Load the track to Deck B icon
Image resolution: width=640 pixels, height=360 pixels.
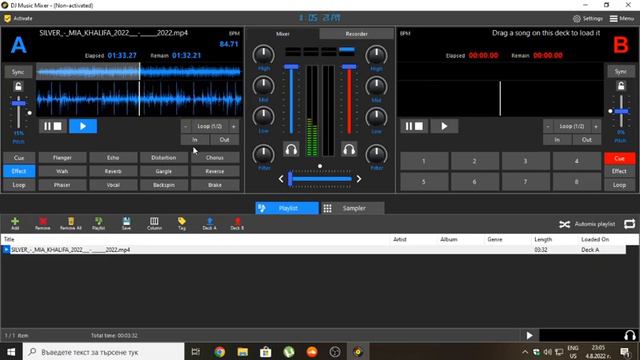[x=237, y=223]
